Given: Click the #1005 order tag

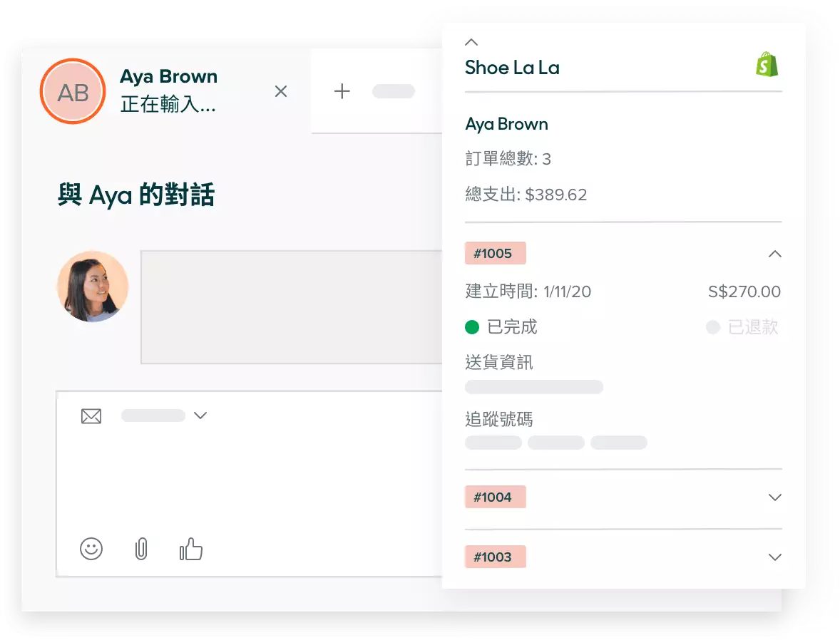Looking at the screenshot, I should click(x=495, y=254).
